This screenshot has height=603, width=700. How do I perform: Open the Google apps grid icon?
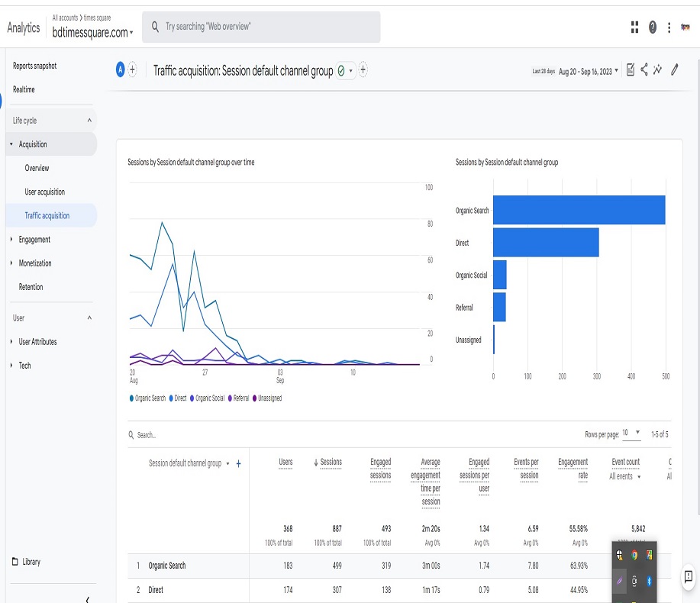tap(634, 27)
